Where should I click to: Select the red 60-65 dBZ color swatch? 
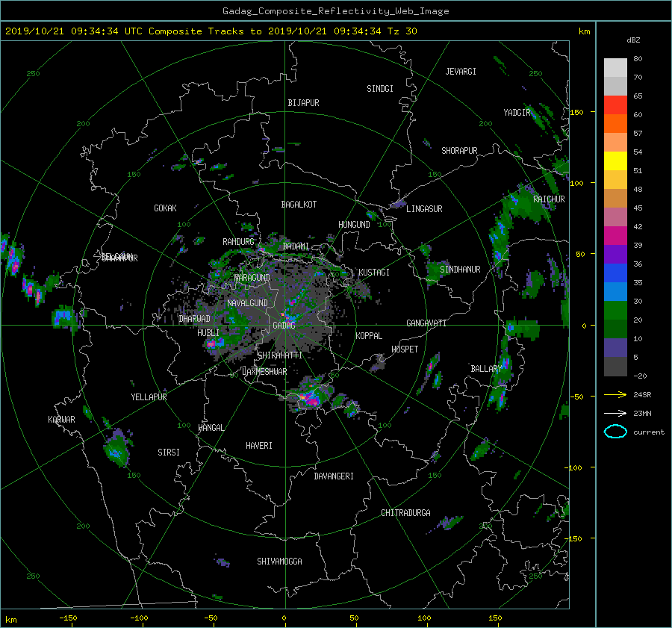click(x=615, y=105)
